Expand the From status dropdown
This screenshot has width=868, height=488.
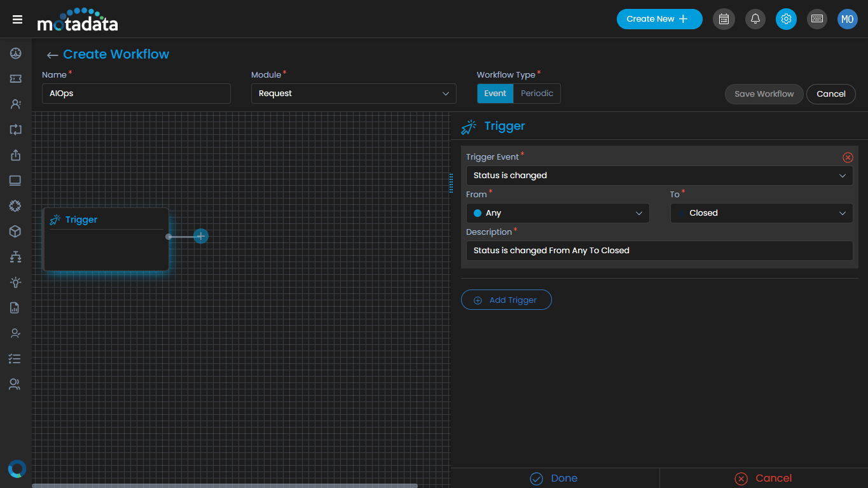(558, 213)
